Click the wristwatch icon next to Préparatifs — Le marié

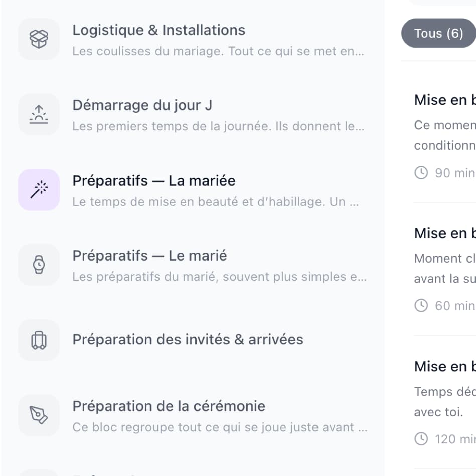[x=39, y=265]
